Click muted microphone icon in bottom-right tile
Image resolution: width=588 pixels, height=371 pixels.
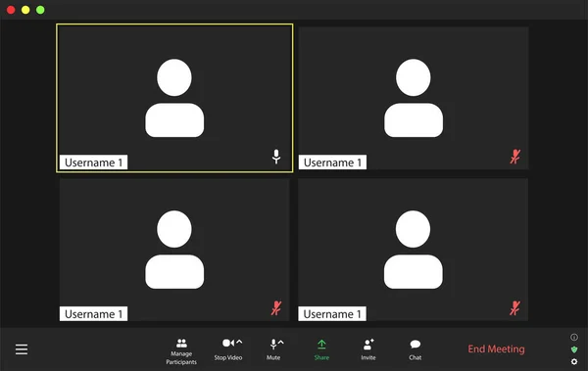pyautogui.click(x=514, y=308)
